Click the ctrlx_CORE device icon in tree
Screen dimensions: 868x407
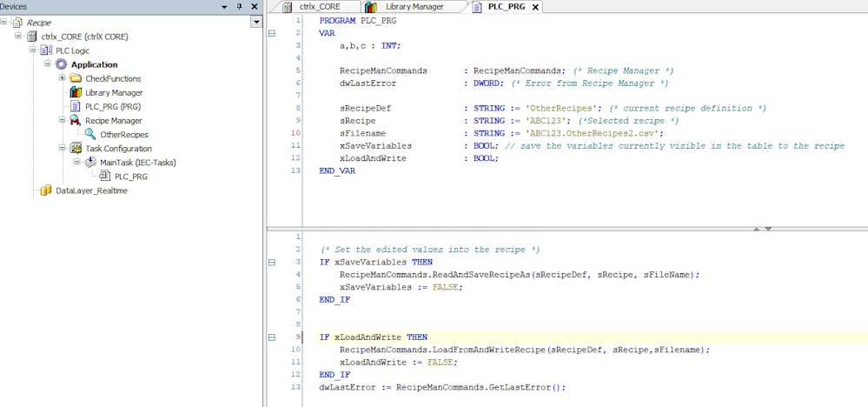32,37
